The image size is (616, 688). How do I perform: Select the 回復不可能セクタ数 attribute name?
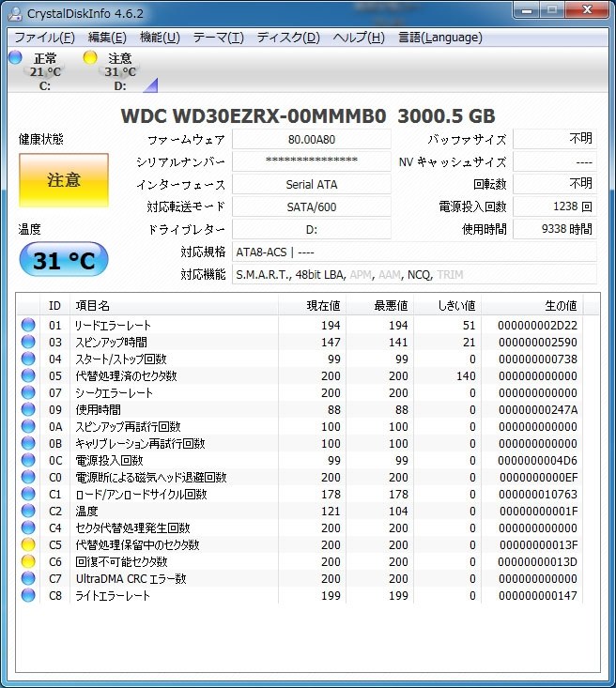tap(121, 561)
